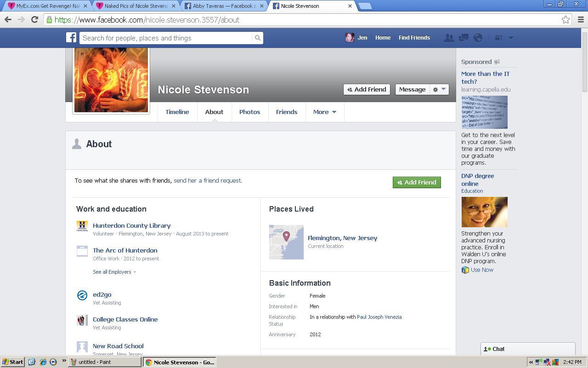The width and height of the screenshot is (588, 368).
Task: Click Find Friends in the header
Action: [414, 38]
